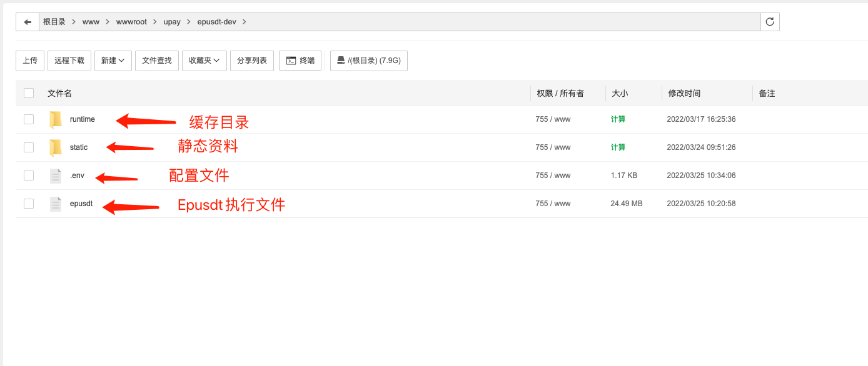Open the 终端 terminal button
868x366 pixels.
pos(300,61)
